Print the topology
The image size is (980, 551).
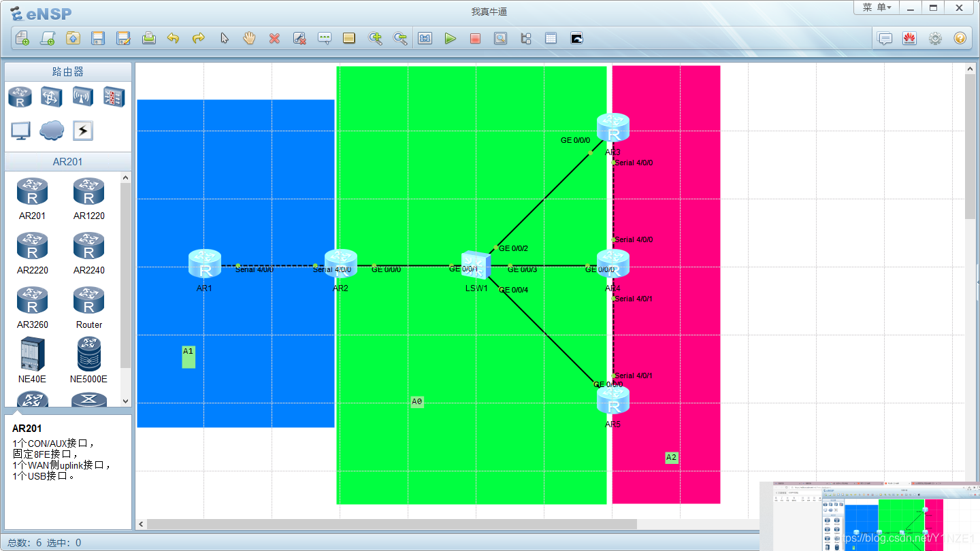tap(148, 38)
